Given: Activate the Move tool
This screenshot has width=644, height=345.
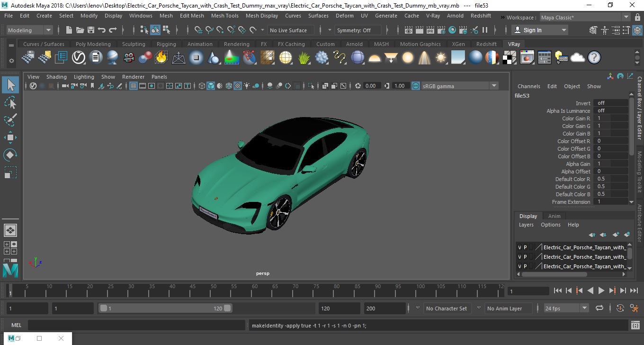Looking at the screenshot, I should point(10,137).
